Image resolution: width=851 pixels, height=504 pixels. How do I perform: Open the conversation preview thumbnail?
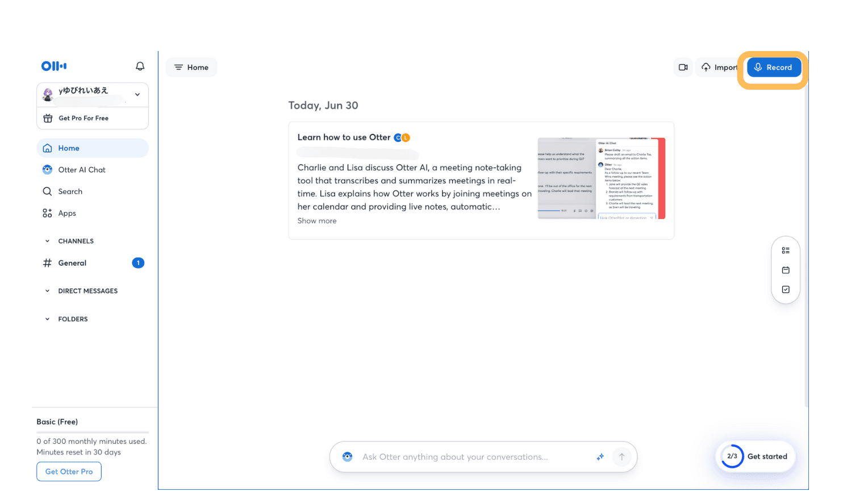coord(602,178)
